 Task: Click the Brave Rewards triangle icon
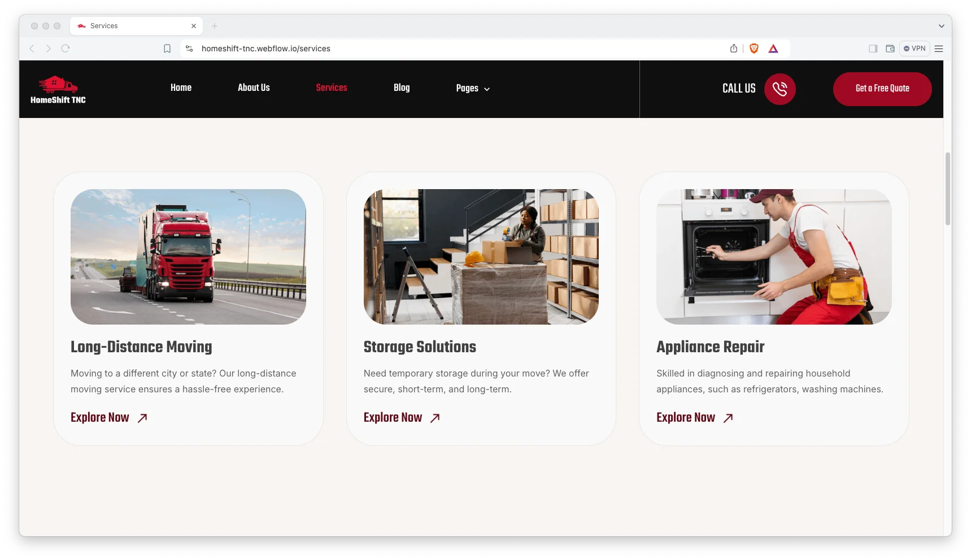(773, 49)
